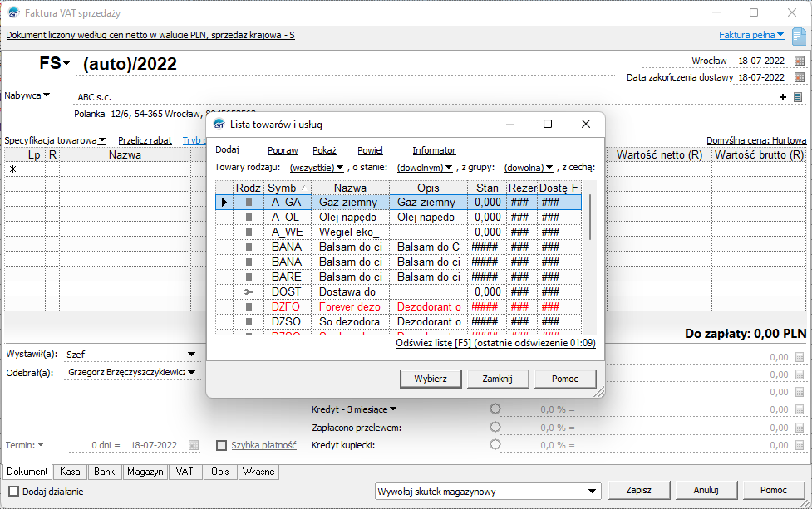Viewport: 812px width, 509px height.
Task: Enable the Szybka płatność checkbox
Action: coord(221,445)
